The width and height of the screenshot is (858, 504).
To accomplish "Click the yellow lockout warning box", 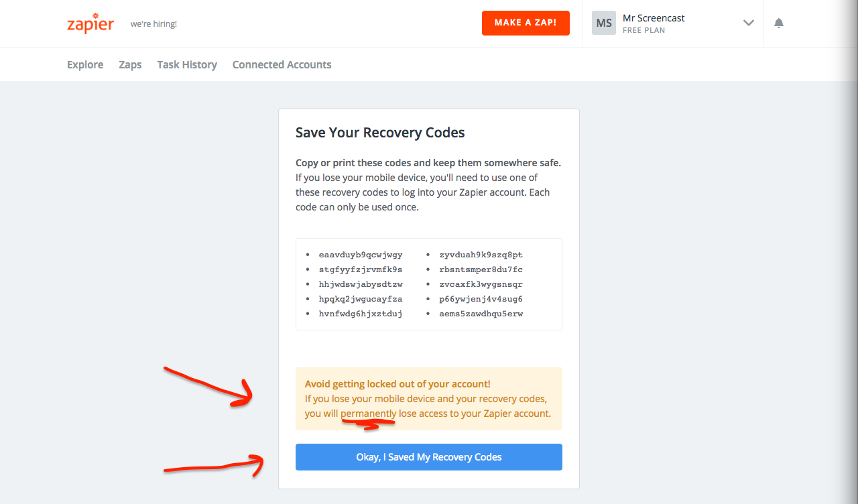I will [x=428, y=398].
